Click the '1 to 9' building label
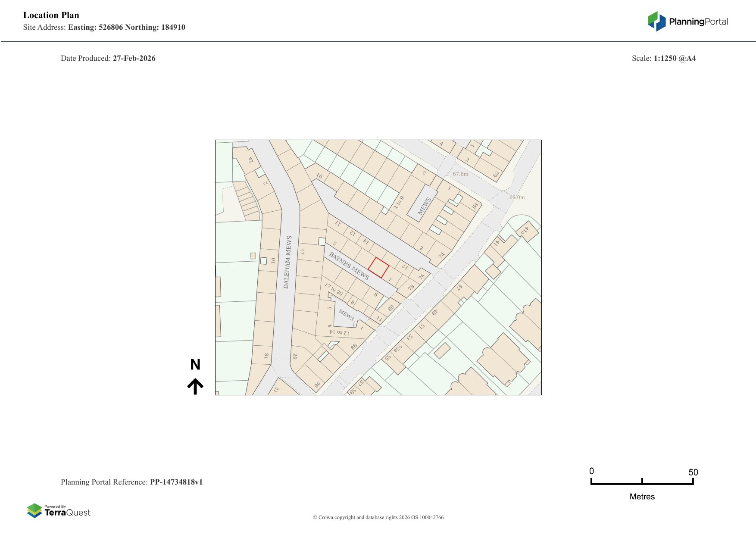 tap(399, 203)
